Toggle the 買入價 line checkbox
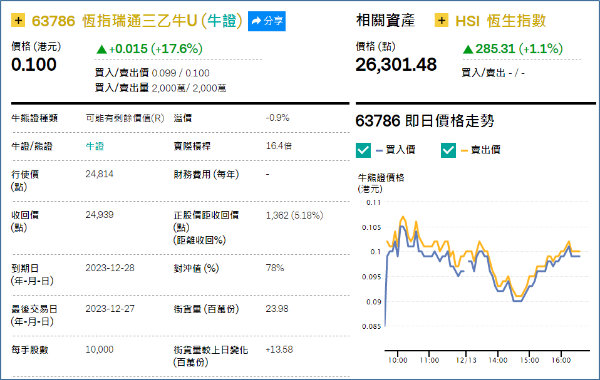This screenshot has height=380, width=600. point(363,150)
